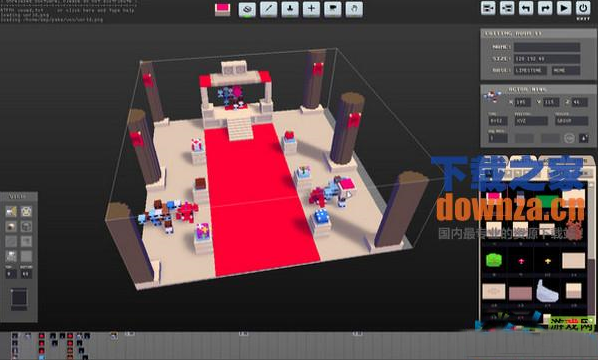The image size is (598, 360).
Task: Open the NONE base dropdown
Action: (566, 71)
